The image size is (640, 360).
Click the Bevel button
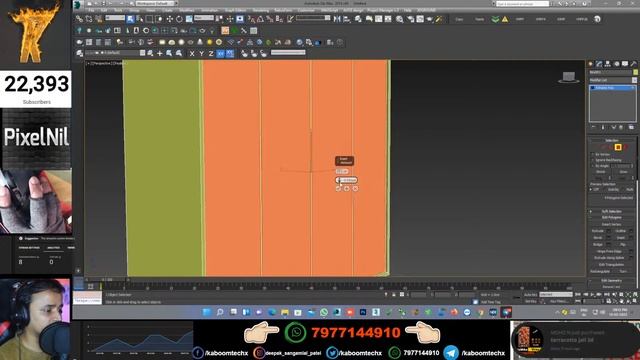(x=598, y=238)
